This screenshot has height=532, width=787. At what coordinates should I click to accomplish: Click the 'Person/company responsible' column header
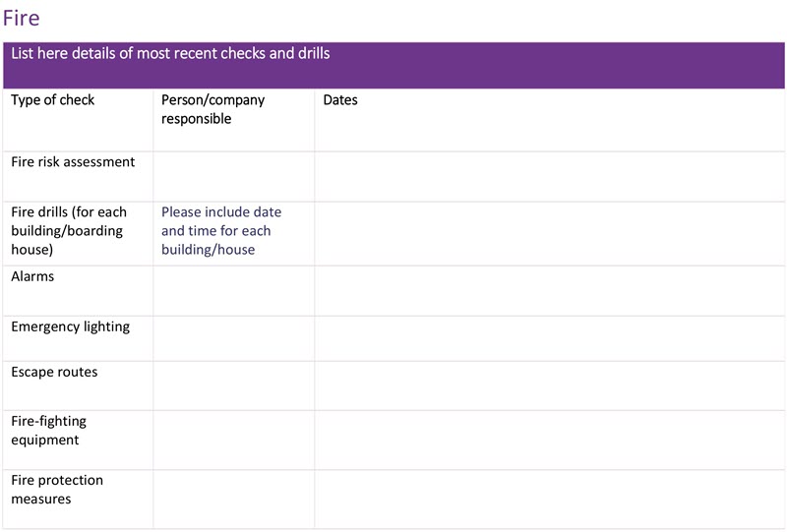[212, 109]
